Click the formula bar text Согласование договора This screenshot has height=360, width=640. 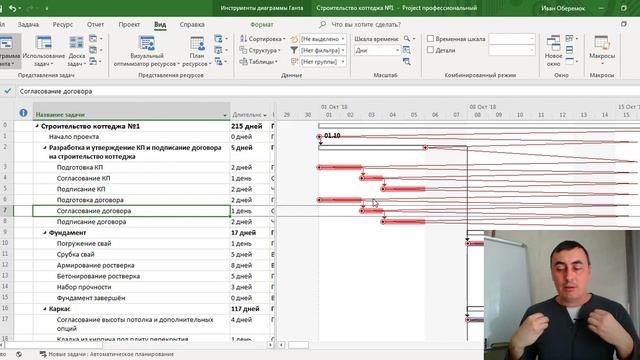tap(56, 91)
